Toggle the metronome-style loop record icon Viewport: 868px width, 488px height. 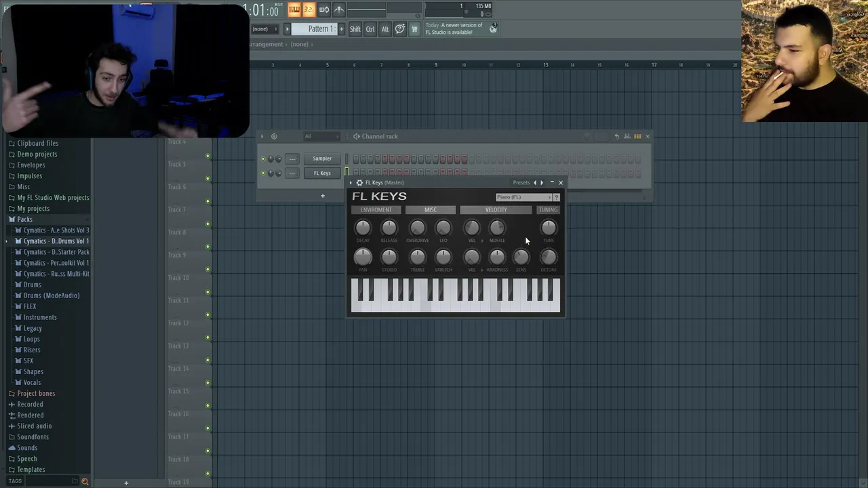(x=339, y=9)
